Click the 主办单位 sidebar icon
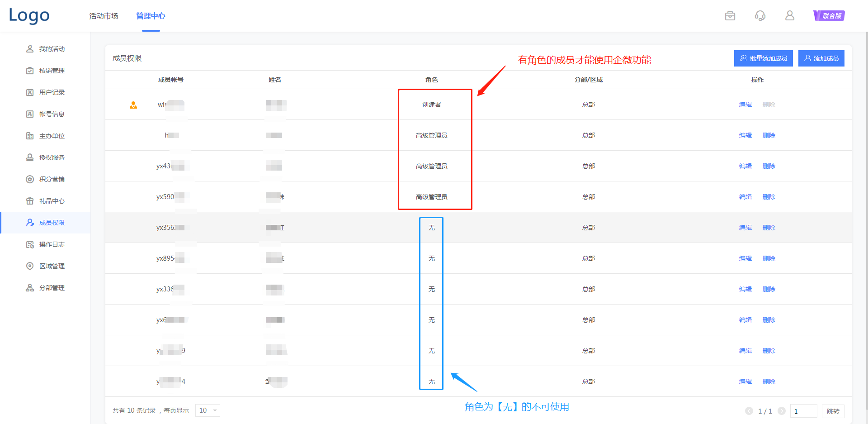868x424 pixels. (30, 136)
